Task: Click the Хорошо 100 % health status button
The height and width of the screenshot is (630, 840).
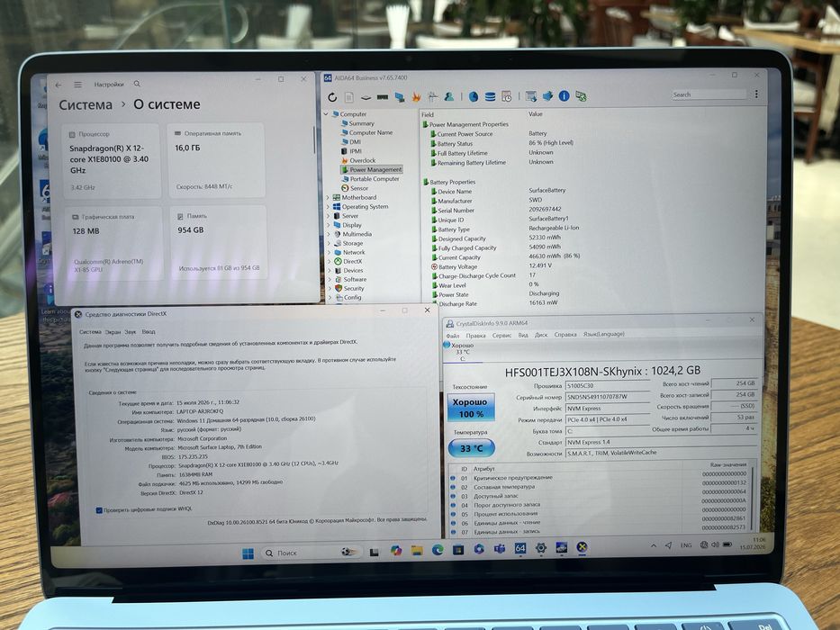Action: (470, 408)
